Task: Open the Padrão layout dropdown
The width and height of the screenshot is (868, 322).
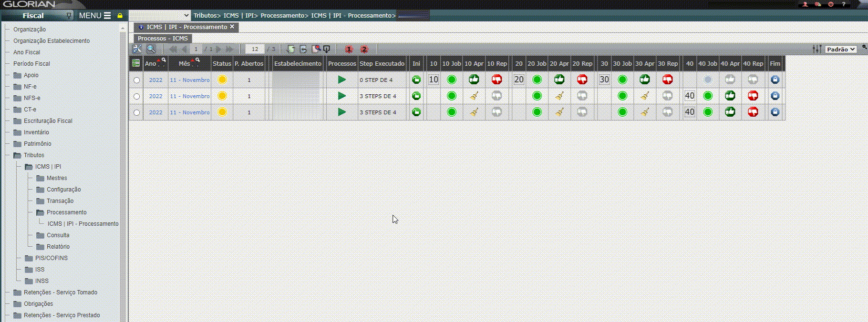Action: (841, 49)
